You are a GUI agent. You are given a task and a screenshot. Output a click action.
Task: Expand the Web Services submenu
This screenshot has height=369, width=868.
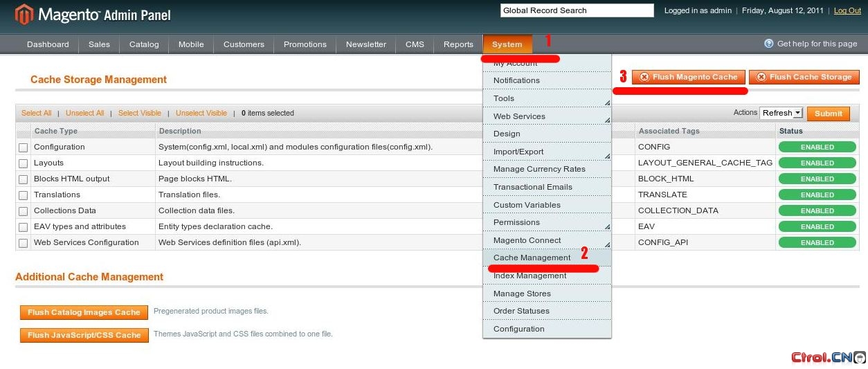(547, 116)
